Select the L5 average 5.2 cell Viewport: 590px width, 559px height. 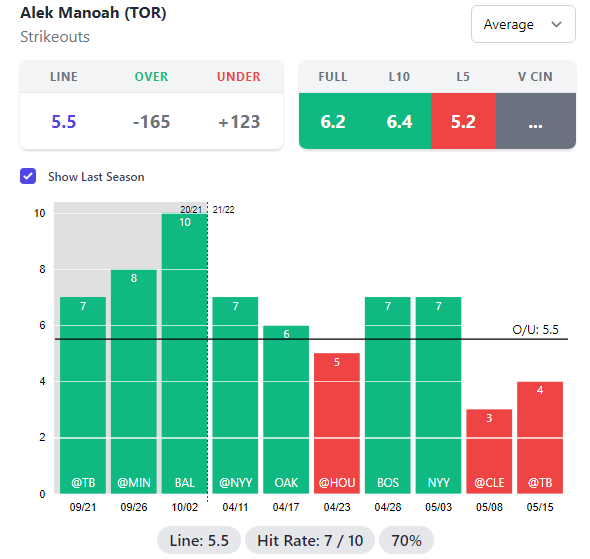coord(463,121)
